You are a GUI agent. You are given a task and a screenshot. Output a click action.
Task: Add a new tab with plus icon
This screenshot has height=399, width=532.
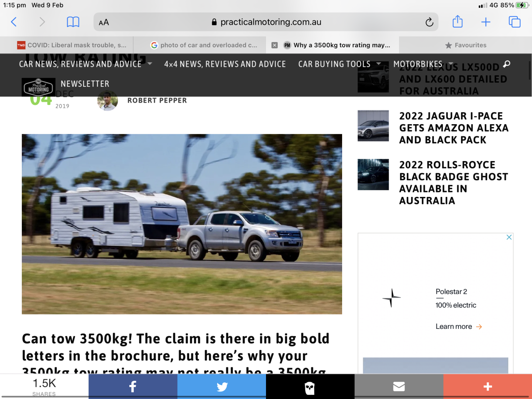point(486,22)
